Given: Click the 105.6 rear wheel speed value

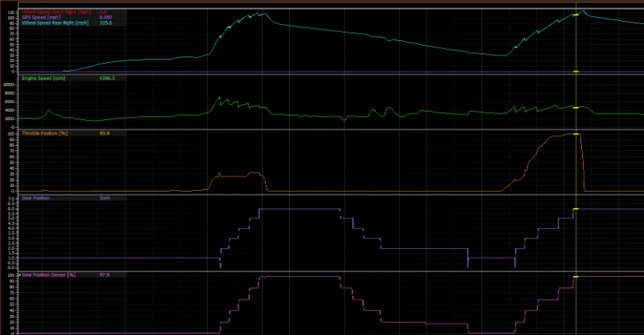Looking at the screenshot, I should click(x=105, y=23).
